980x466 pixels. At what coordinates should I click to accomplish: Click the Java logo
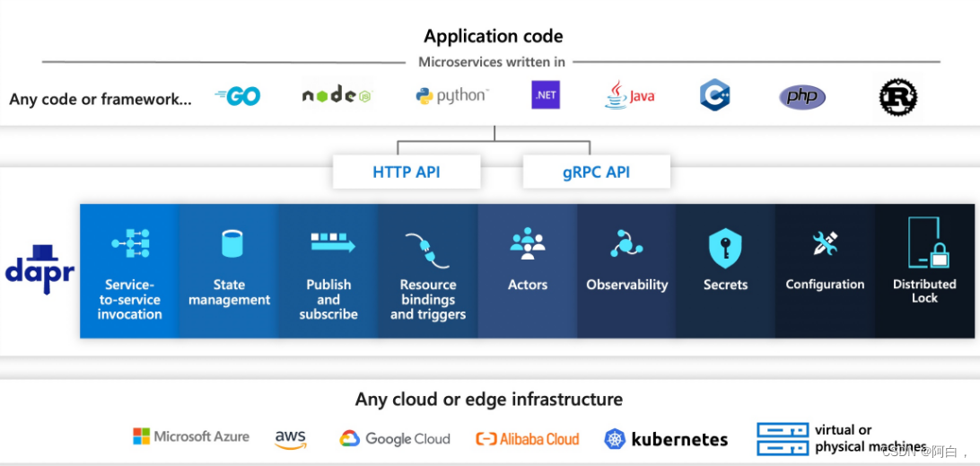coord(629,95)
